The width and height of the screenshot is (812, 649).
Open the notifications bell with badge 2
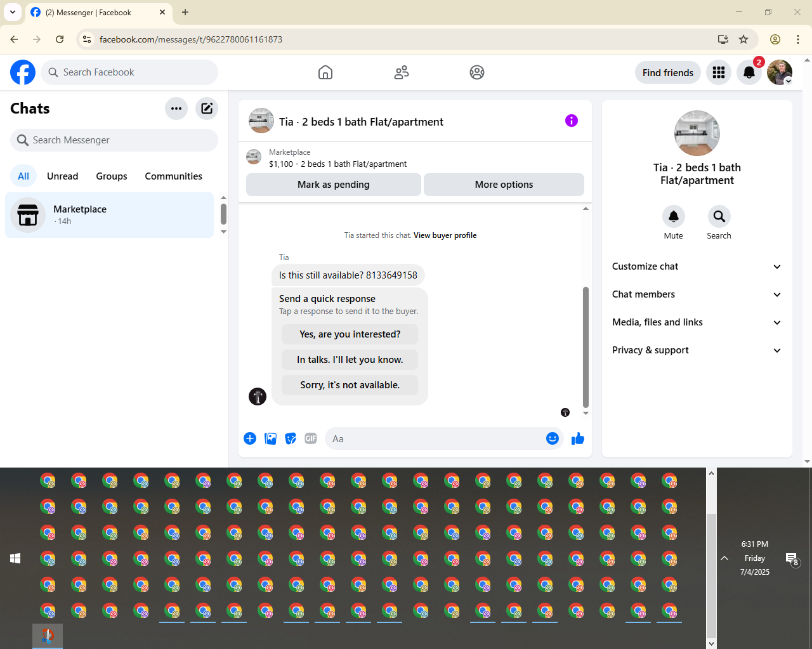pos(749,72)
